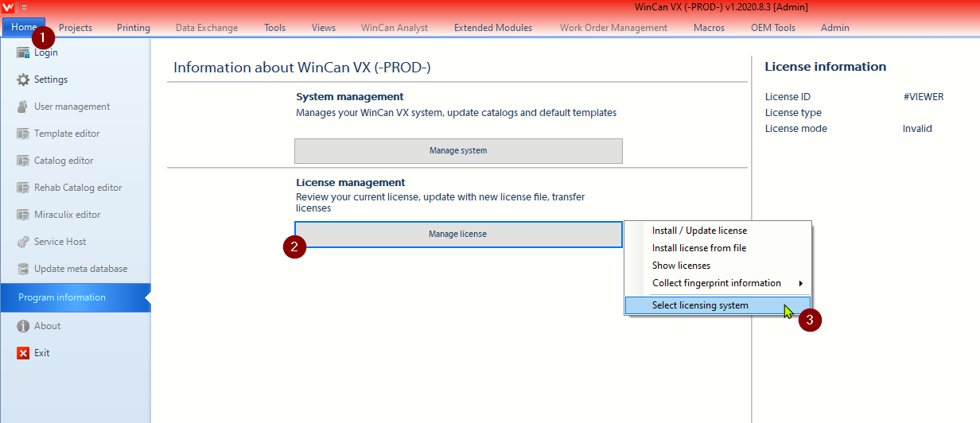
Task: Open the Work Order Management tab
Action: [x=613, y=27]
